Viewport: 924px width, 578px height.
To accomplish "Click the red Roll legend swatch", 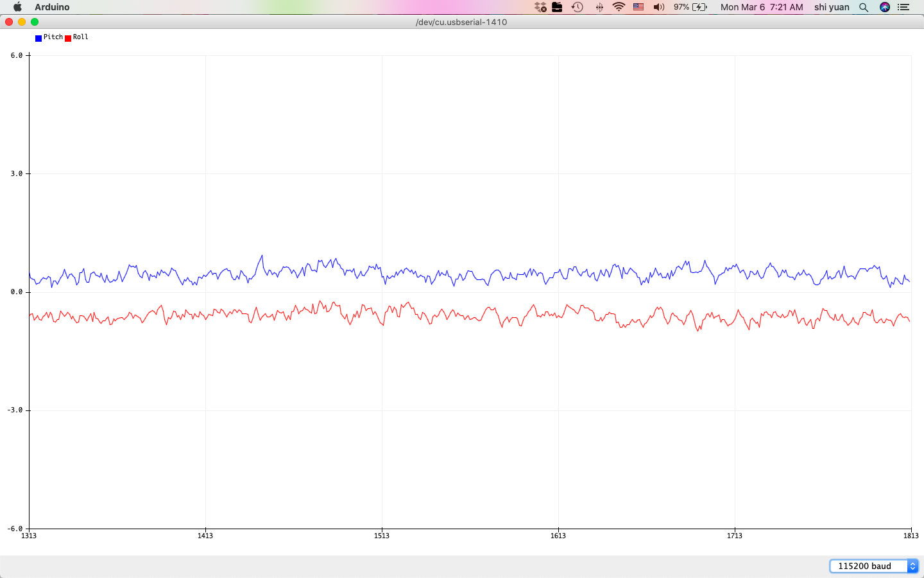I will (68, 38).
